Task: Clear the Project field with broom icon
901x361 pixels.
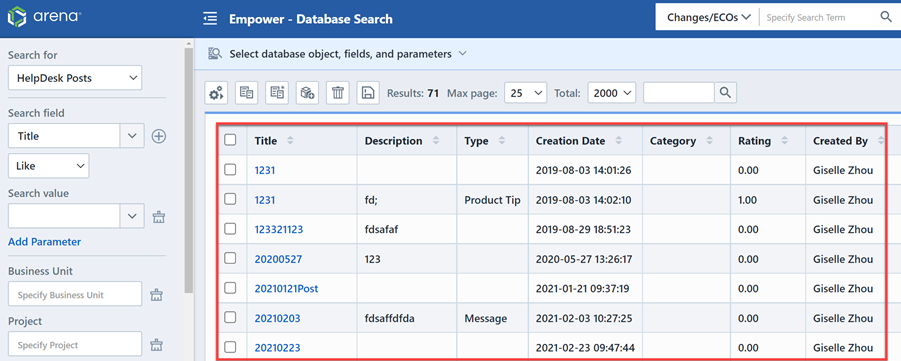Action: click(156, 345)
